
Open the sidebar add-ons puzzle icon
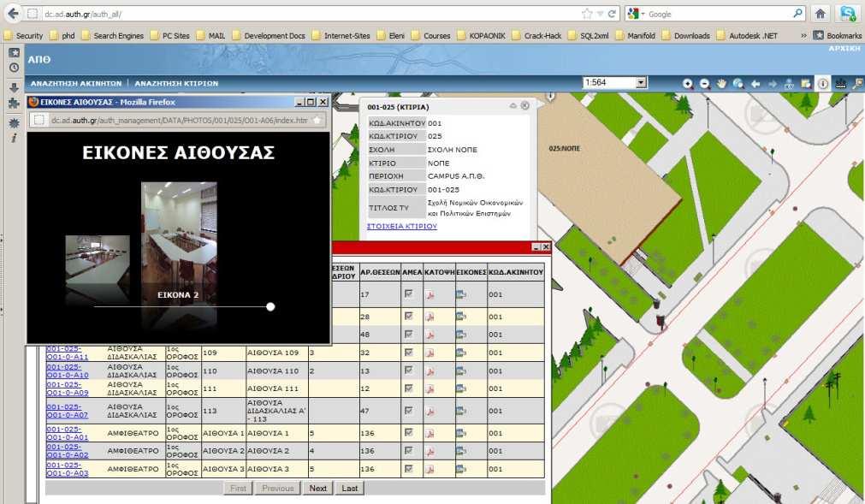pyautogui.click(x=14, y=104)
